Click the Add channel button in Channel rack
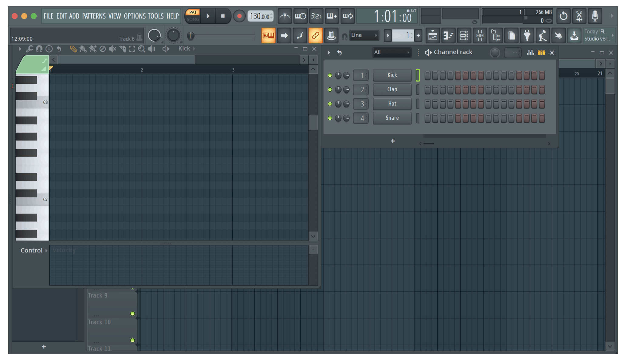The width and height of the screenshot is (626, 364). click(x=392, y=141)
